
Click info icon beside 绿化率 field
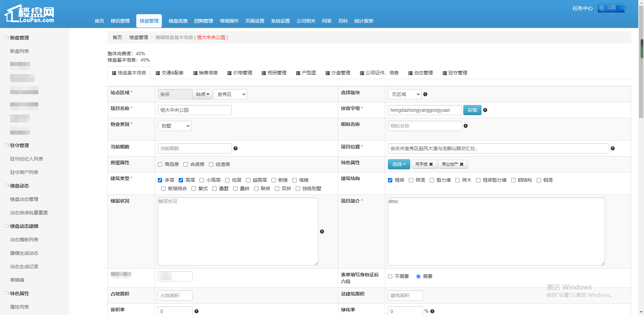(432, 311)
